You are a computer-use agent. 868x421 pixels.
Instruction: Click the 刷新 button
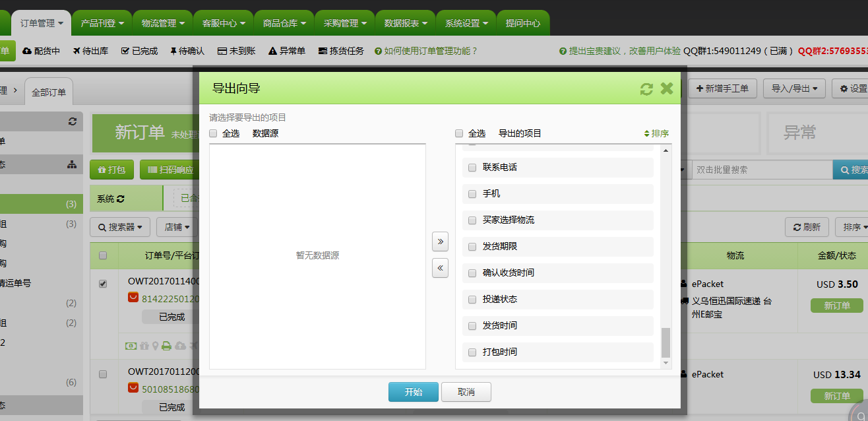tap(807, 227)
